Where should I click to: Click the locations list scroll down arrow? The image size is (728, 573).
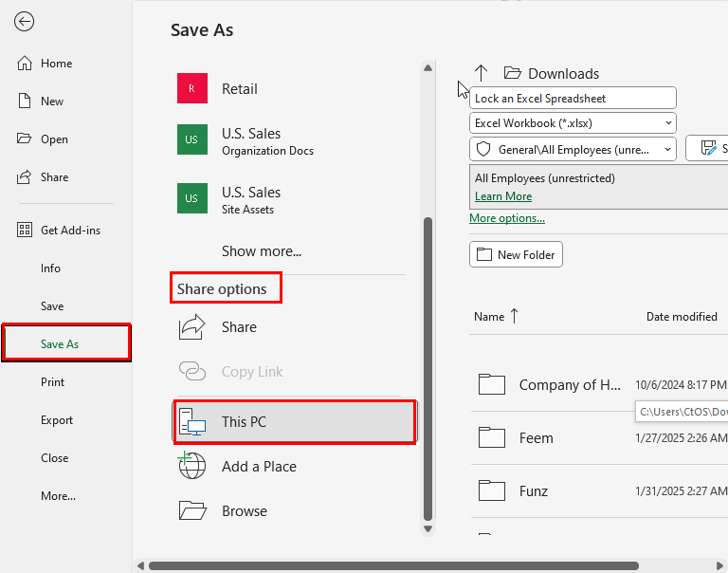tap(428, 528)
